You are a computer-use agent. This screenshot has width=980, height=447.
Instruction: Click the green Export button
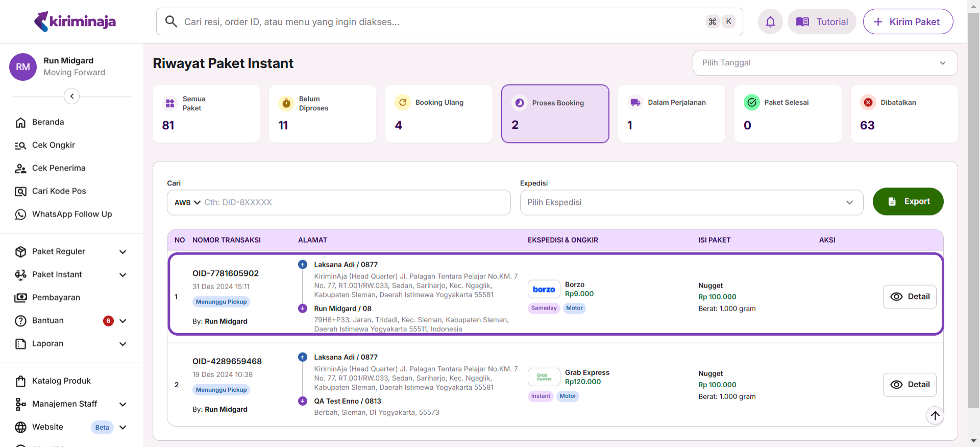pyautogui.click(x=908, y=201)
